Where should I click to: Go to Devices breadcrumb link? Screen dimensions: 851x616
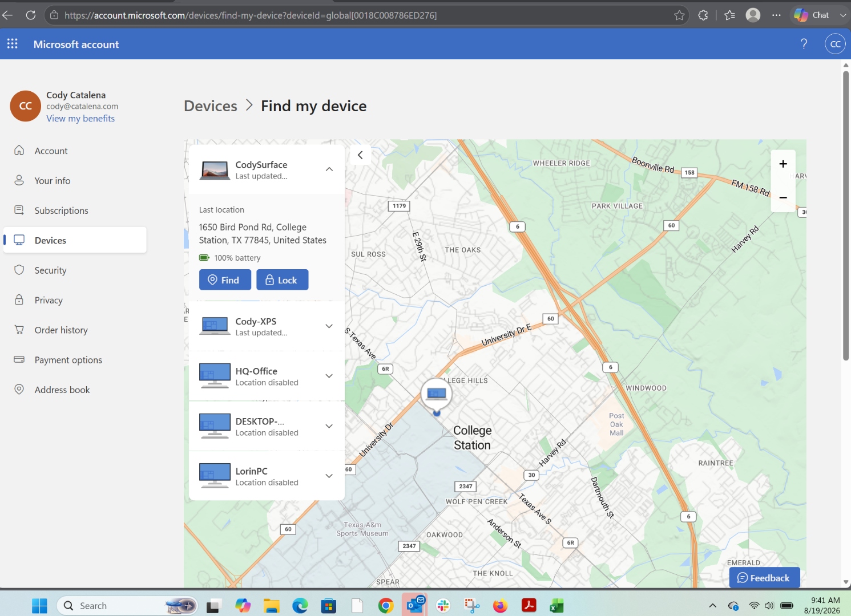(211, 106)
